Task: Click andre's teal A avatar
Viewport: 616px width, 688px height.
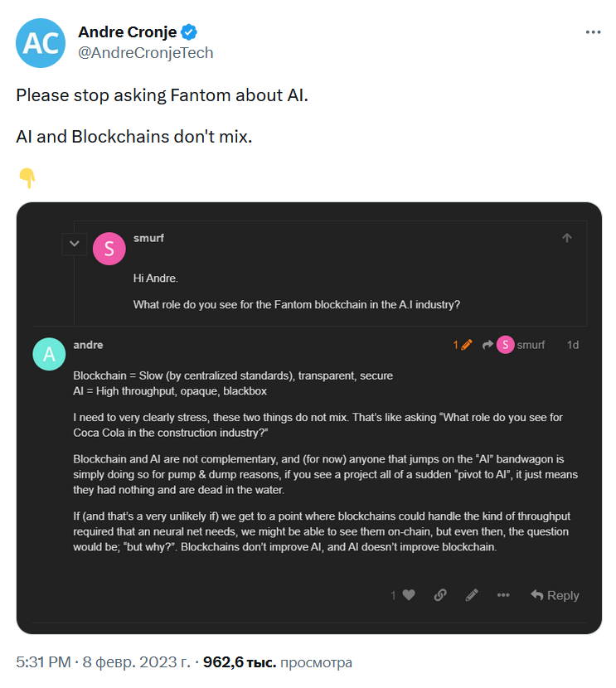Action: pos(49,354)
